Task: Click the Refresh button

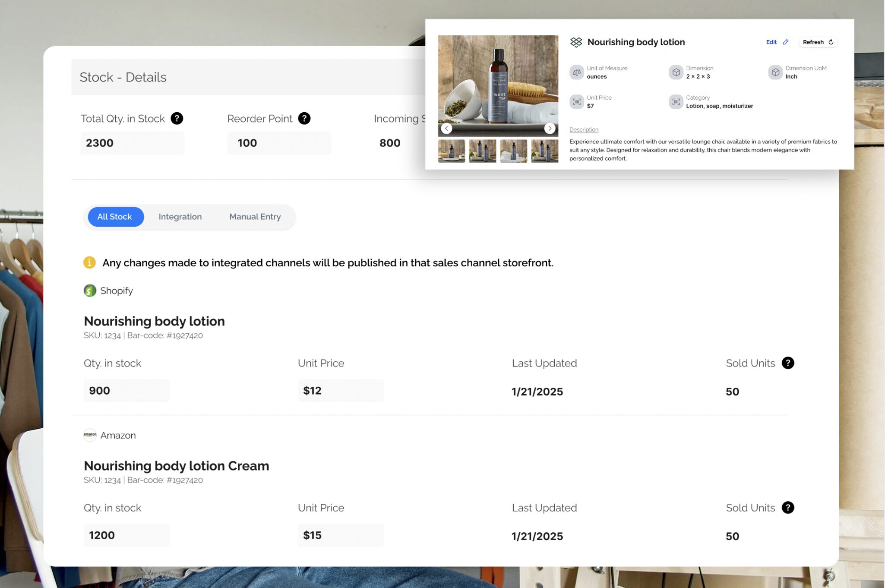Action: point(818,42)
